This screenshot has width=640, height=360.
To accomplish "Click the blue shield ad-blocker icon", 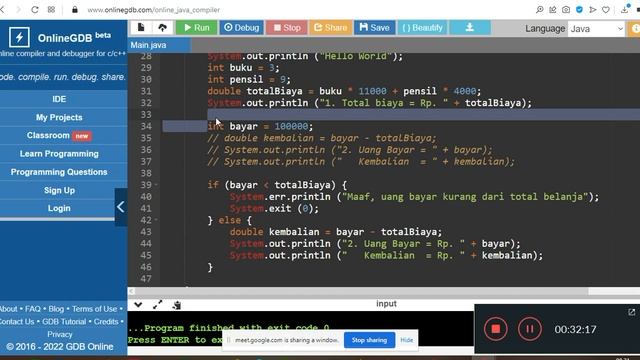I will tap(579, 9).
